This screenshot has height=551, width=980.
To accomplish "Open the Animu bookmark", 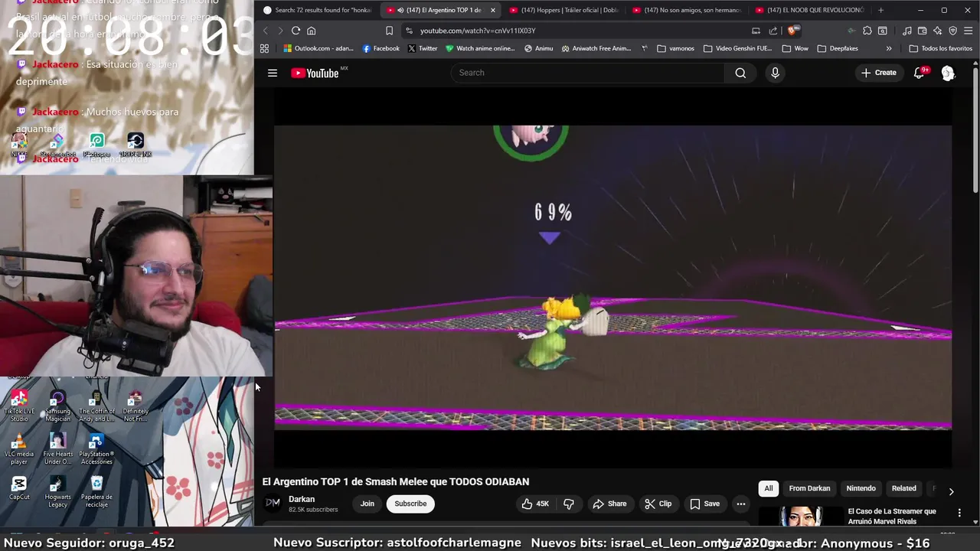I will (539, 48).
